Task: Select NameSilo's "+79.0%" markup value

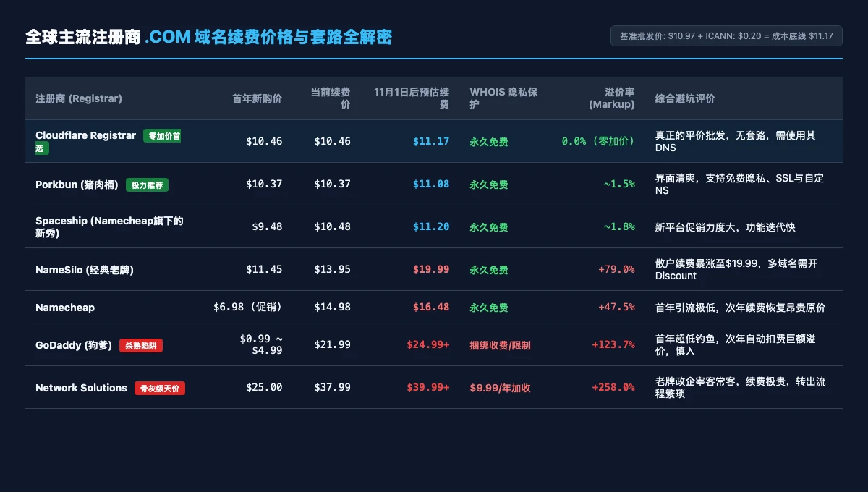Action: tap(616, 269)
